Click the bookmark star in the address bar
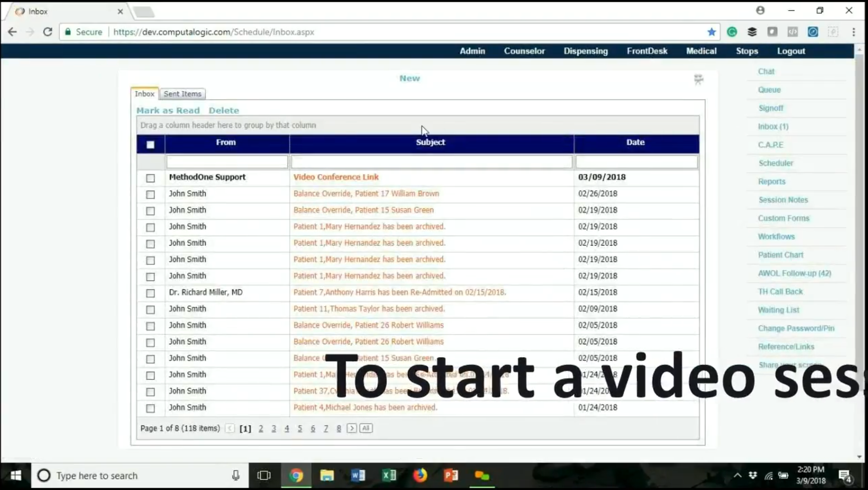This screenshot has width=868, height=490. 712,32
